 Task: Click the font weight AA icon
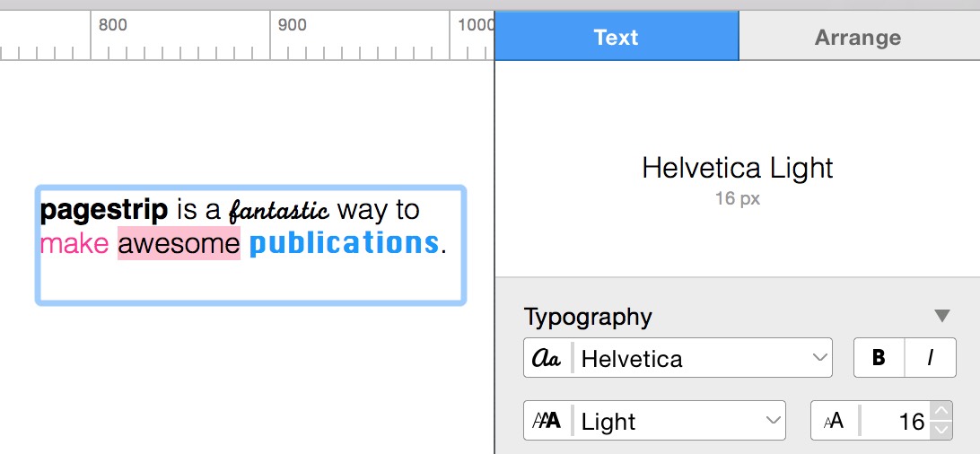point(547,421)
